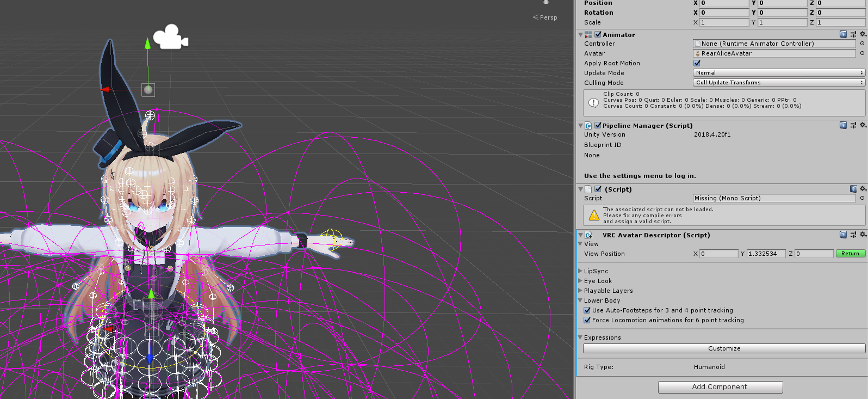Uncheck Apply Root Motion
Image resolution: width=868 pixels, height=399 pixels.
tap(697, 63)
